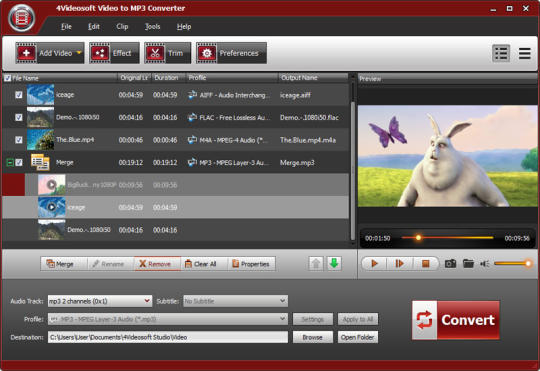
Task: Select the iceage clip inside Merge
Action: point(176,207)
